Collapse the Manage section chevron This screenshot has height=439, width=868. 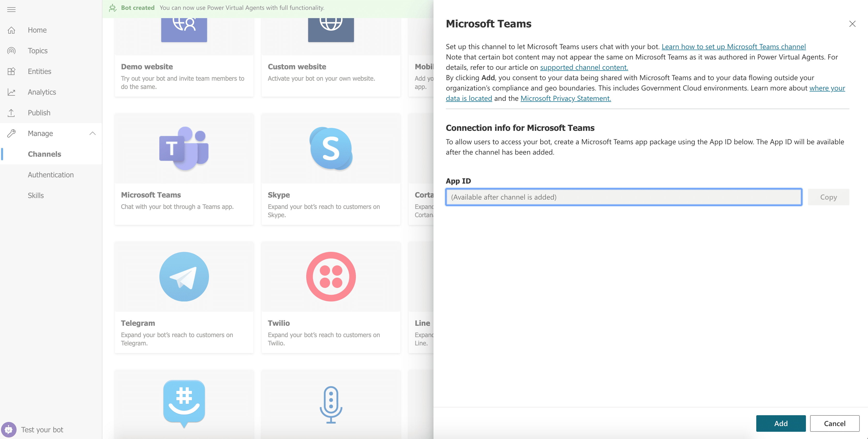click(x=93, y=133)
